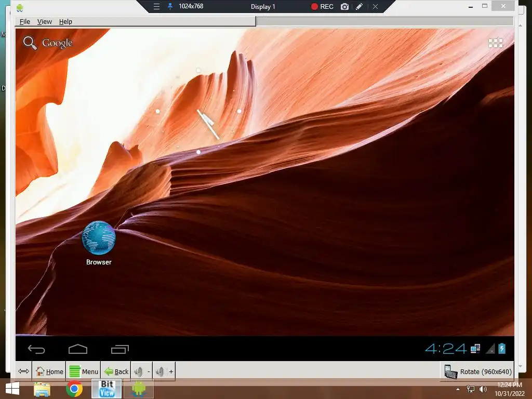Click the window scrollbar up arrow

[x=521, y=25]
